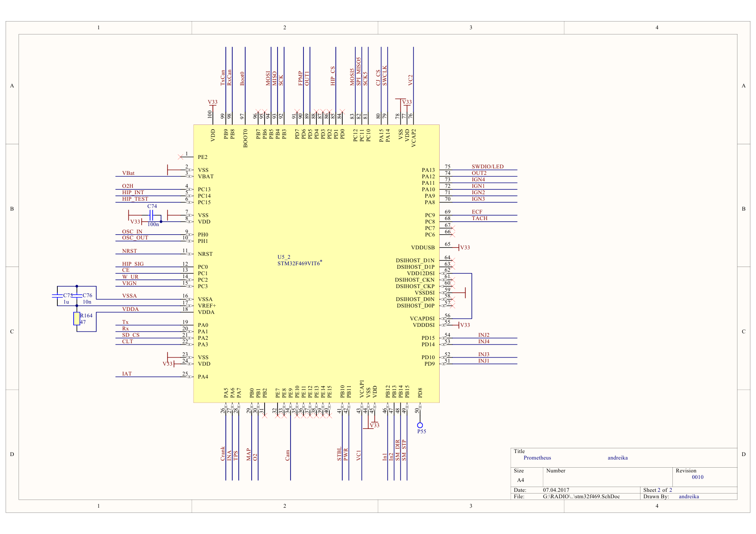Image resolution: width=756 pixels, height=534 pixels.
Task: Click the VDDUSB pin name
Action: [423, 248]
